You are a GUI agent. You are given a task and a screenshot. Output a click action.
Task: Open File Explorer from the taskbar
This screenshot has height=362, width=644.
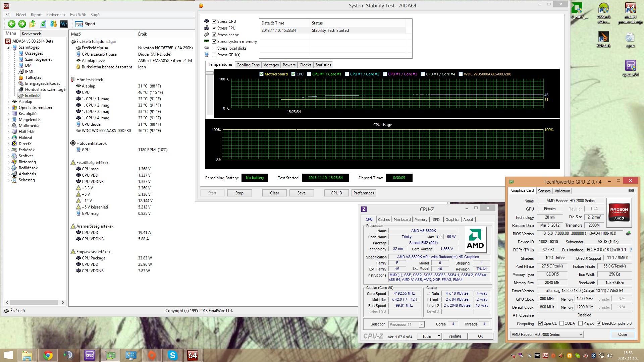point(27,355)
